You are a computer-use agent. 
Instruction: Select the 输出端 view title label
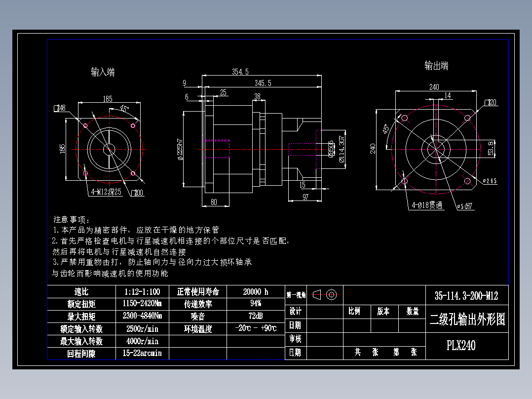437,63
